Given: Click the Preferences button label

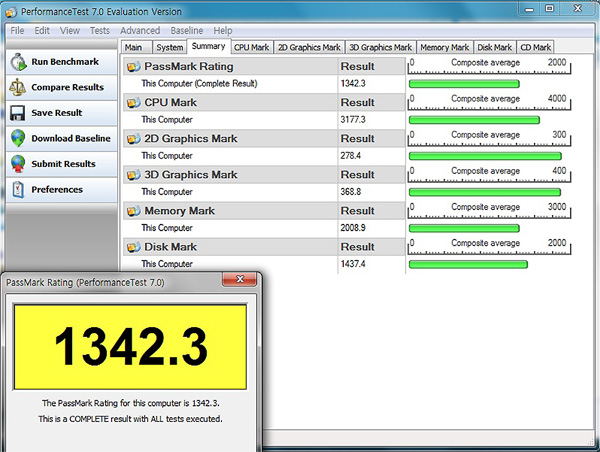Looking at the screenshot, I should click(57, 189).
